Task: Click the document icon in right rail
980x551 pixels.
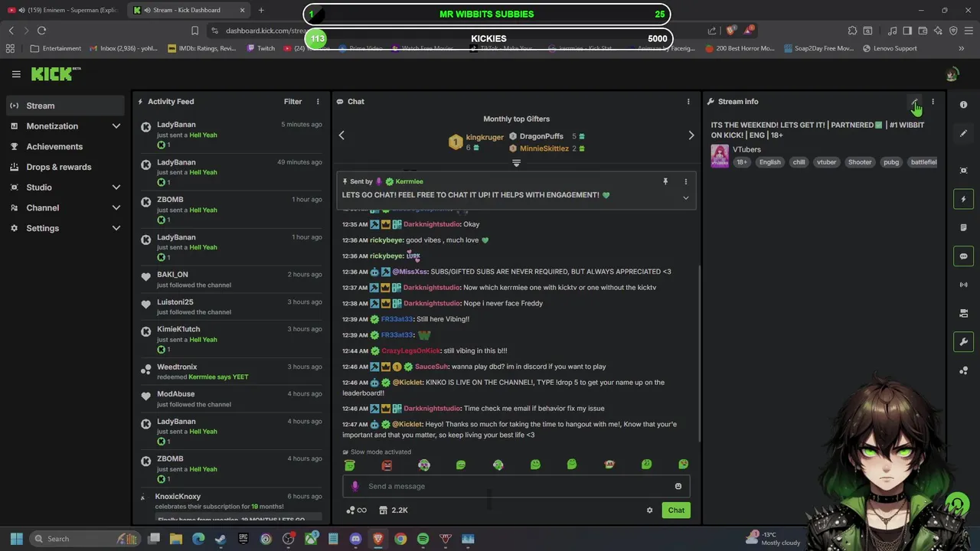Action: click(964, 227)
